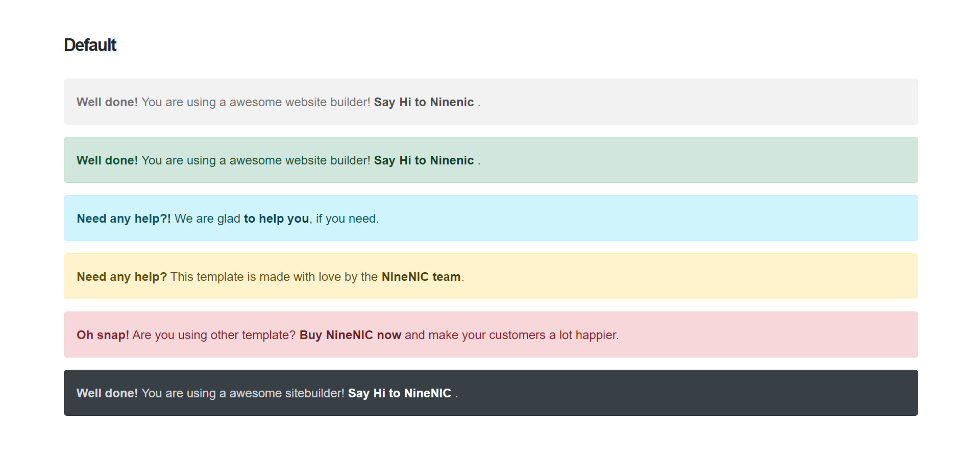The image size is (980, 454).
Task: Select "Well done!" text in dark alert
Action: tap(107, 393)
